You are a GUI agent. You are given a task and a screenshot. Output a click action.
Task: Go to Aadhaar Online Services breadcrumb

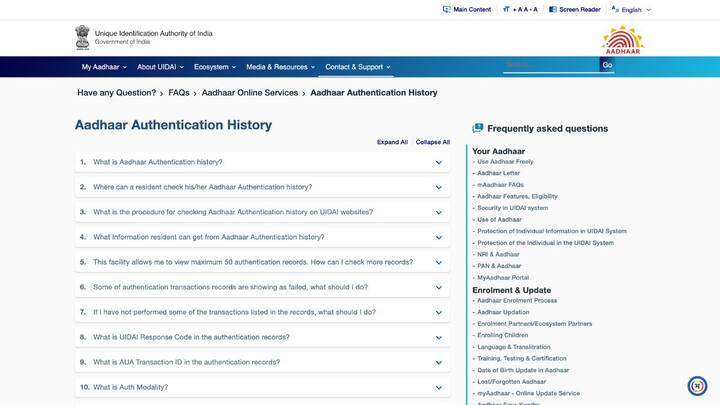250,93
